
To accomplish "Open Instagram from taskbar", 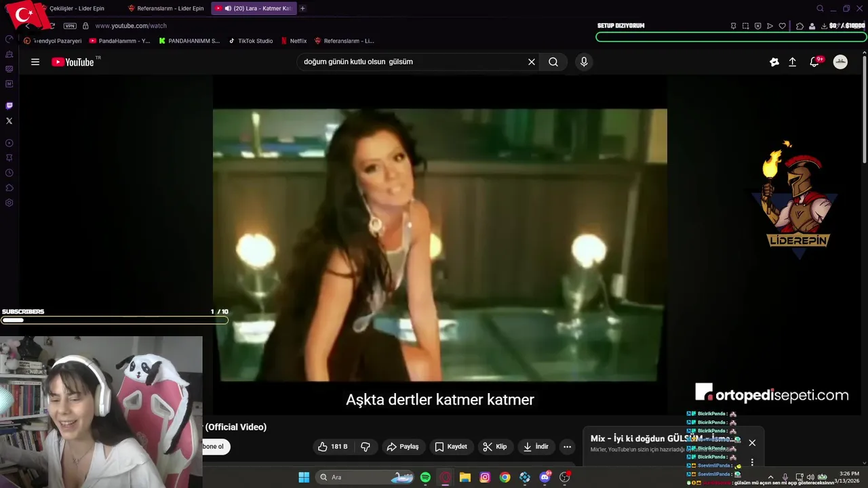I will [x=485, y=477].
